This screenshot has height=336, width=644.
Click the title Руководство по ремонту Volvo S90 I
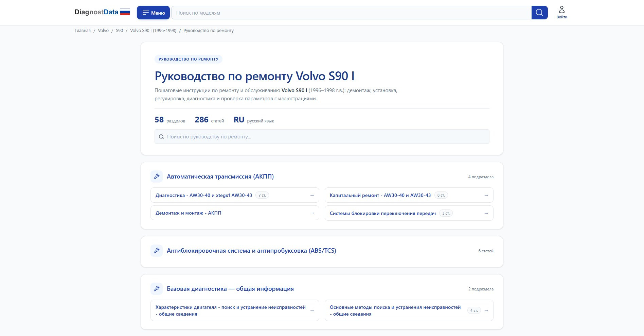[254, 76]
